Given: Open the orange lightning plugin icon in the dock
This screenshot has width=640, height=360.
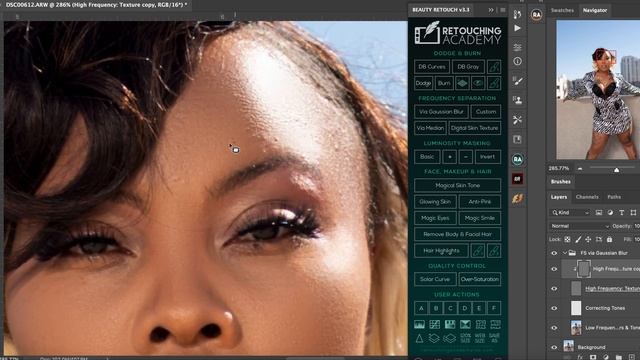Looking at the screenshot, I should pos(518,198).
